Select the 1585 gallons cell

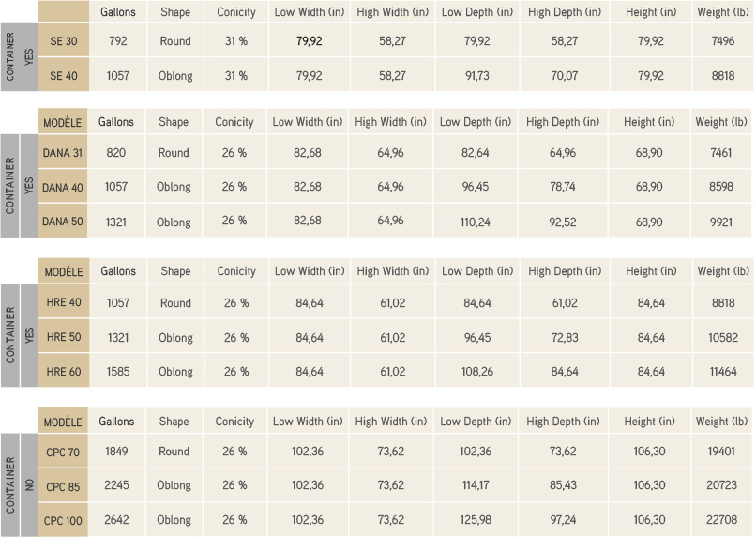(x=117, y=372)
